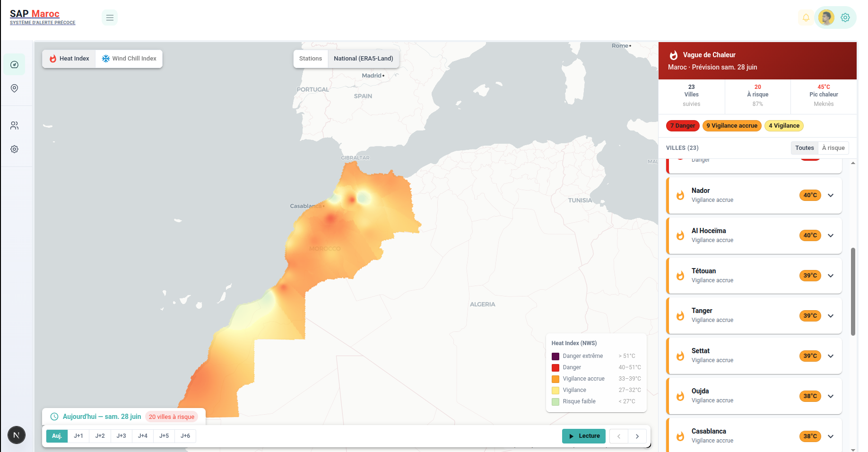Image resolution: width=868 pixels, height=452 pixels.
Task: Click the Settat flame icon
Action: [680, 356]
